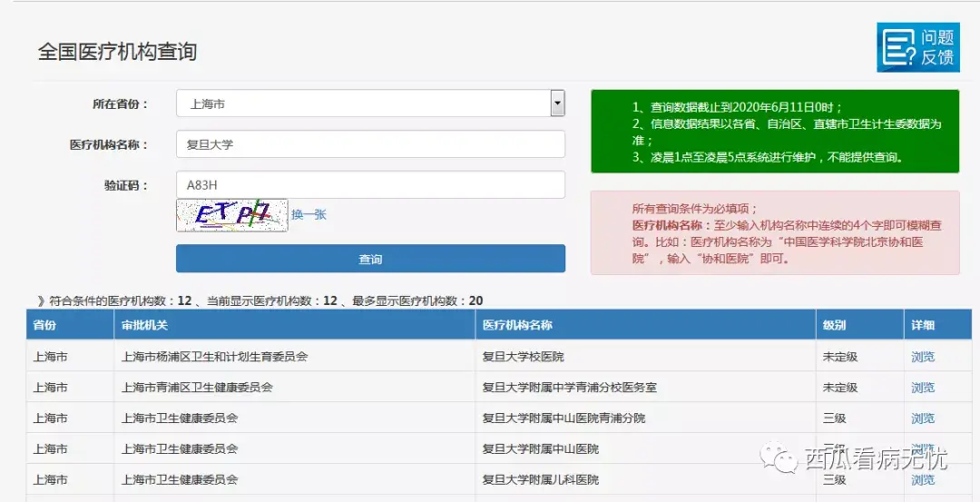Click the 验证码 input field containing A83H
The height and width of the screenshot is (502, 980).
370,185
